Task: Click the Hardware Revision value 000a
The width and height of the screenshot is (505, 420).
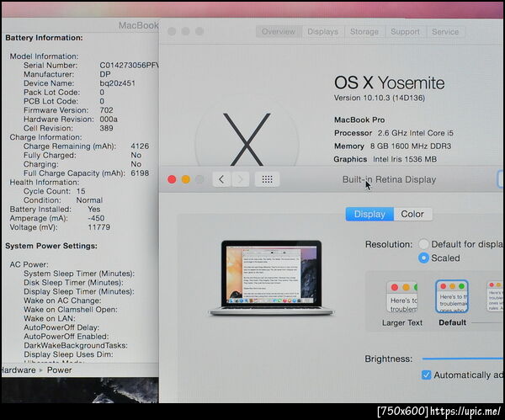Action: tap(109, 120)
